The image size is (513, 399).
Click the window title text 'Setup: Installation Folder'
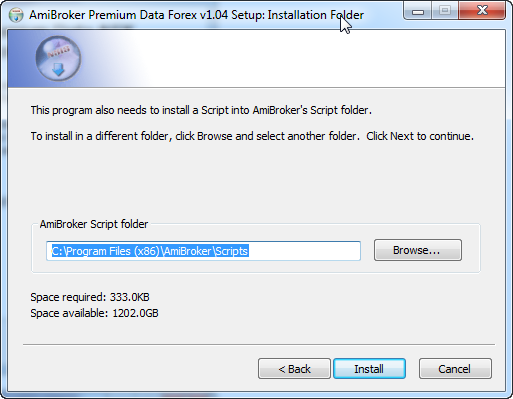pyautogui.click(x=297, y=15)
